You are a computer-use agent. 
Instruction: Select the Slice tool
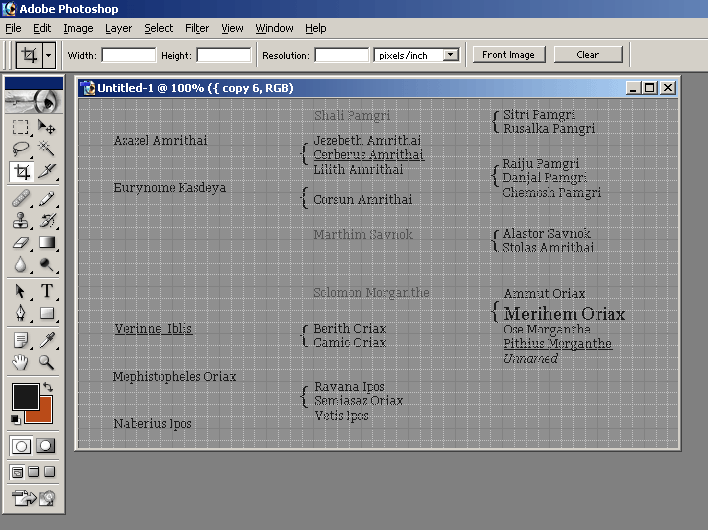[x=47, y=172]
